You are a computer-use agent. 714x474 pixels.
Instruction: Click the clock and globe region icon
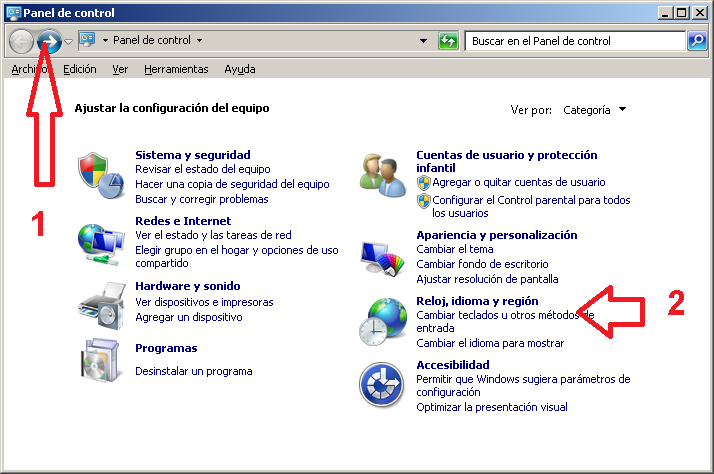(382, 321)
